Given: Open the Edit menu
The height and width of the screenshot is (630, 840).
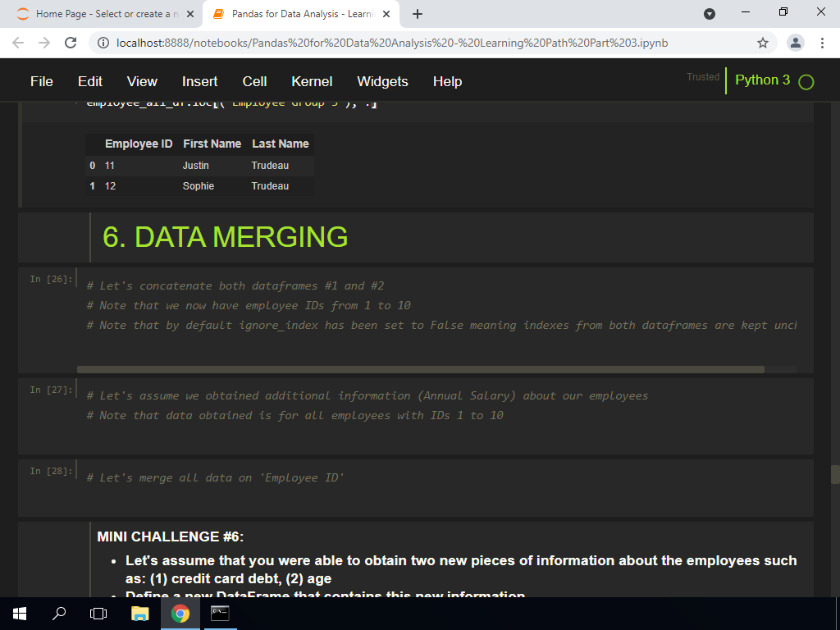Looking at the screenshot, I should pos(90,81).
